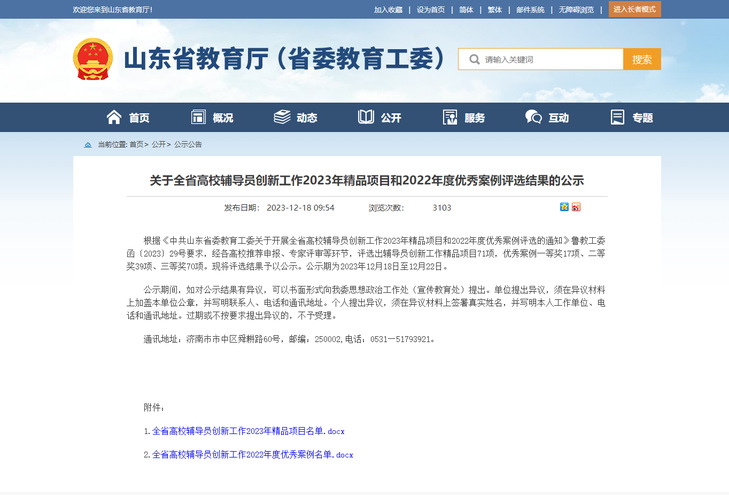Share the article via Weibo icon
This screenshot has width=729, height=495.
(x=577, y=207)
